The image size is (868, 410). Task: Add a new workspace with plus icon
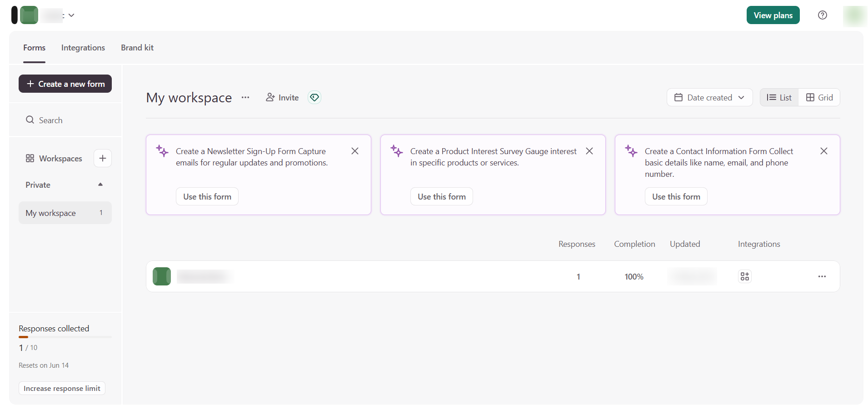pos(103,158)
